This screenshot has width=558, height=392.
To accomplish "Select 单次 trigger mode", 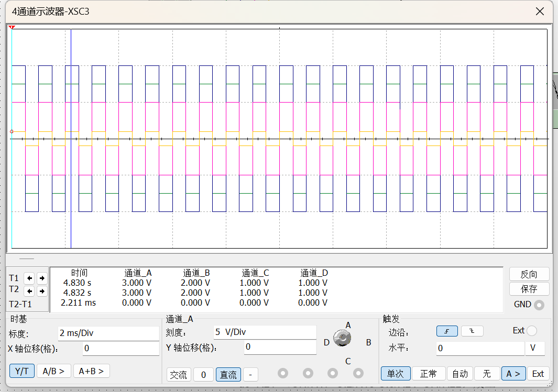I will pyautogui.click(x=396, y=374).
